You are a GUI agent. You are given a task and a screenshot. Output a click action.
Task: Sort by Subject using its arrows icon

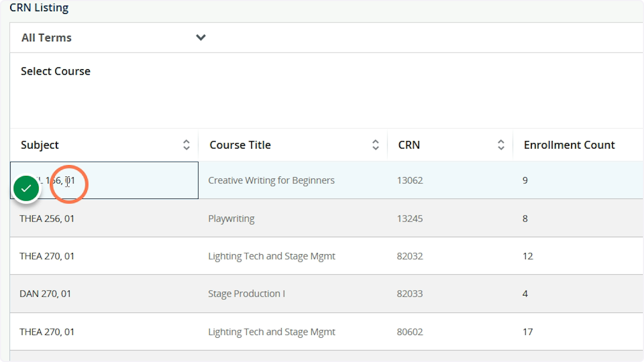[x=186, y=145]
